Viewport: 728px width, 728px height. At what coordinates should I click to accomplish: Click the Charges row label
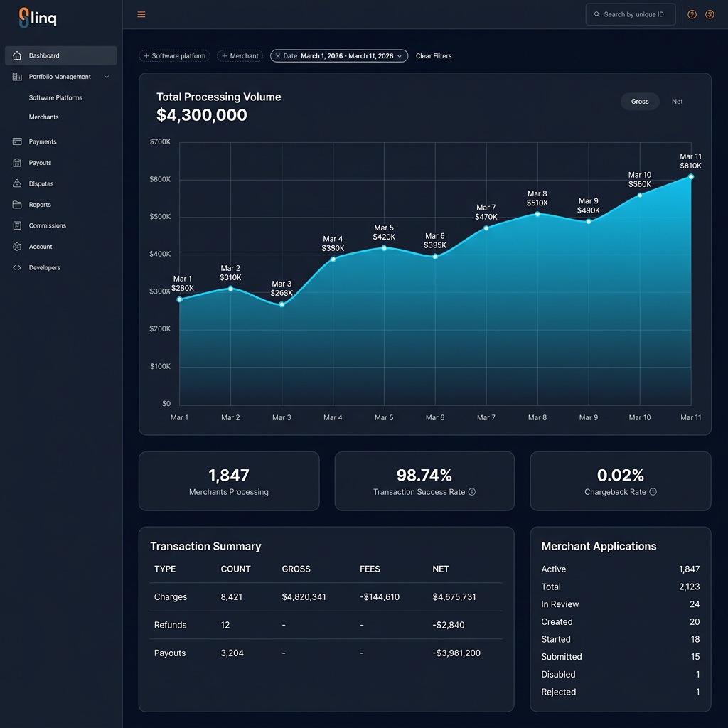(171, 597)
